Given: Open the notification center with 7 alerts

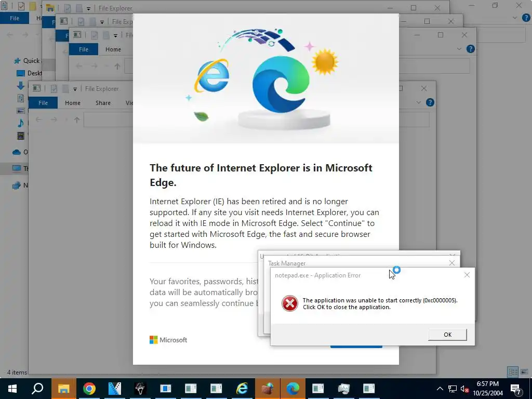Looking at the screenshot, I should 516,389.
